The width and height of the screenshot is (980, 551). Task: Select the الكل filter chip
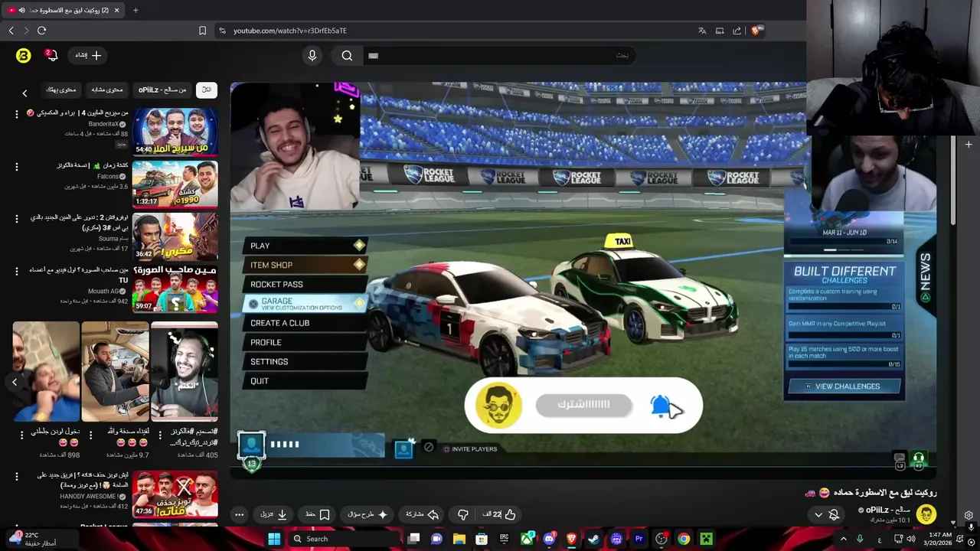coord(207,90)
